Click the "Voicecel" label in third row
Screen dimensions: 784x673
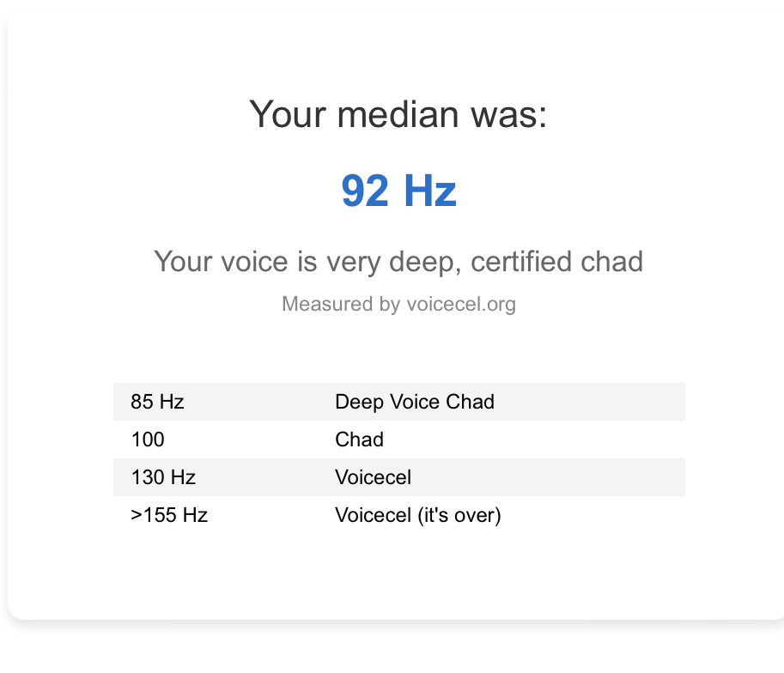pyautogui.click(x=373, y=477)
